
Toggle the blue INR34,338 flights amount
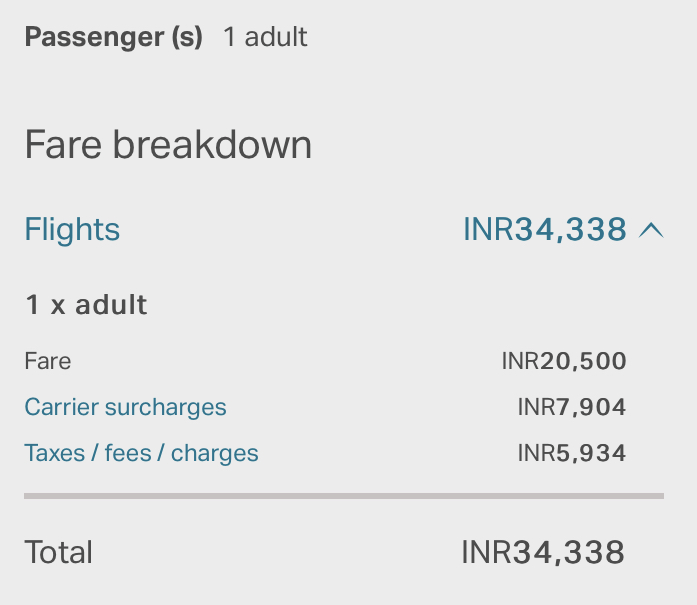[545, 230]
